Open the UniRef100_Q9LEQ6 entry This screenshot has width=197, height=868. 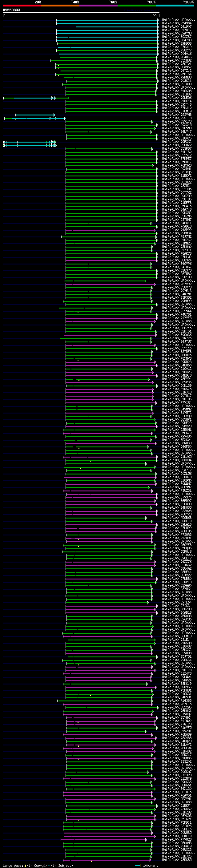pyautogui.click(x=176, y=98)
